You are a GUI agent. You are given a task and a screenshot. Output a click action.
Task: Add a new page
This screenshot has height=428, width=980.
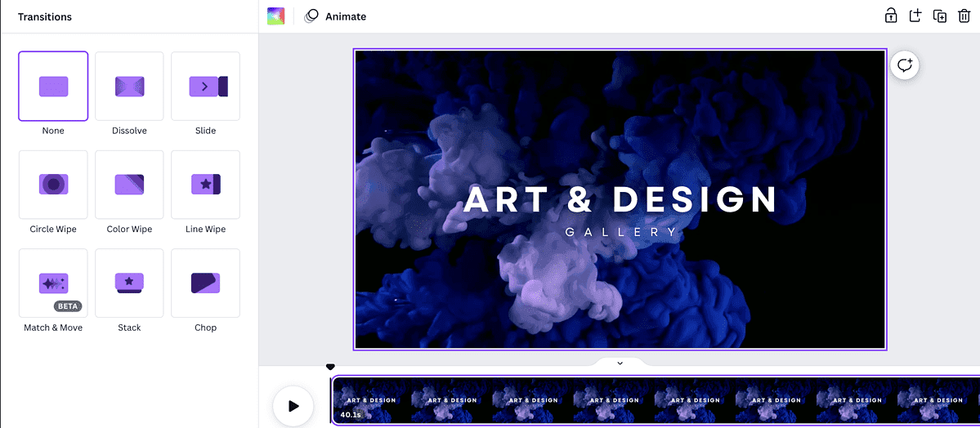(915, 16)
